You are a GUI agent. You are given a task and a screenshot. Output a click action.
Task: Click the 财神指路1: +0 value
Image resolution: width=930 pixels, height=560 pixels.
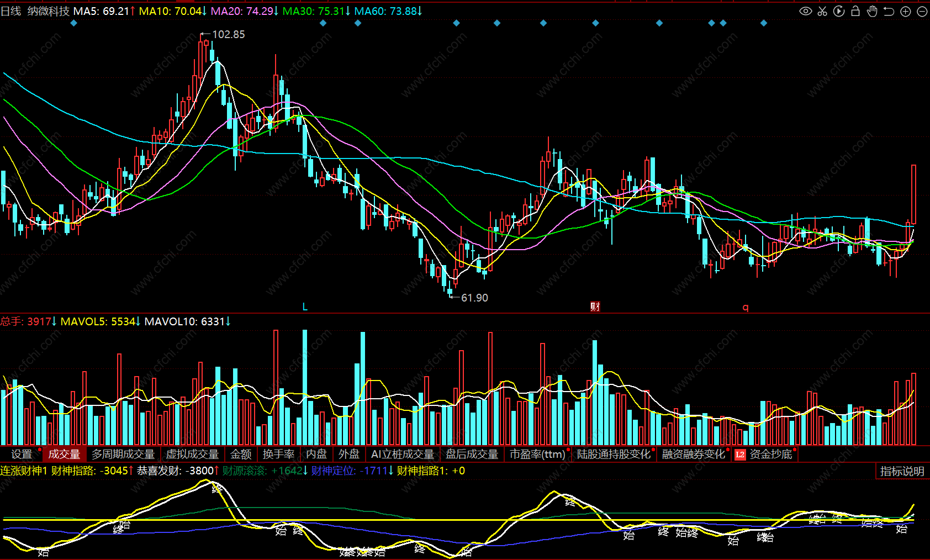click(431, 471)
